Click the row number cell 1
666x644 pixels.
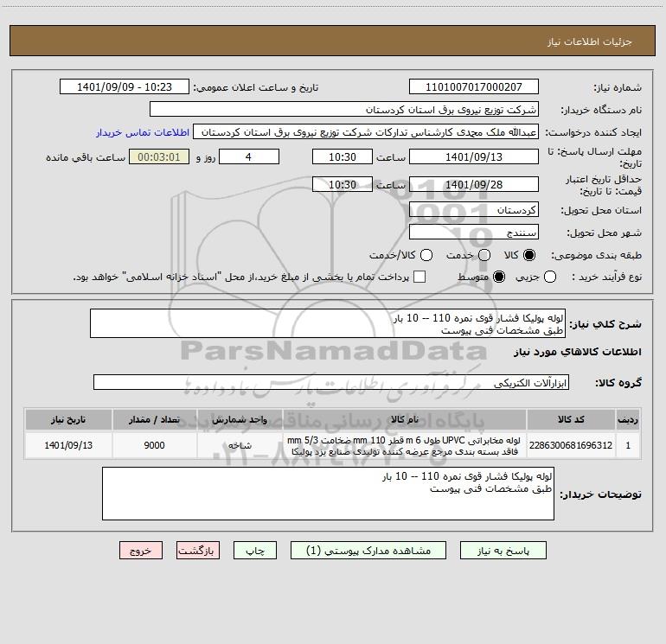(628, 445)
